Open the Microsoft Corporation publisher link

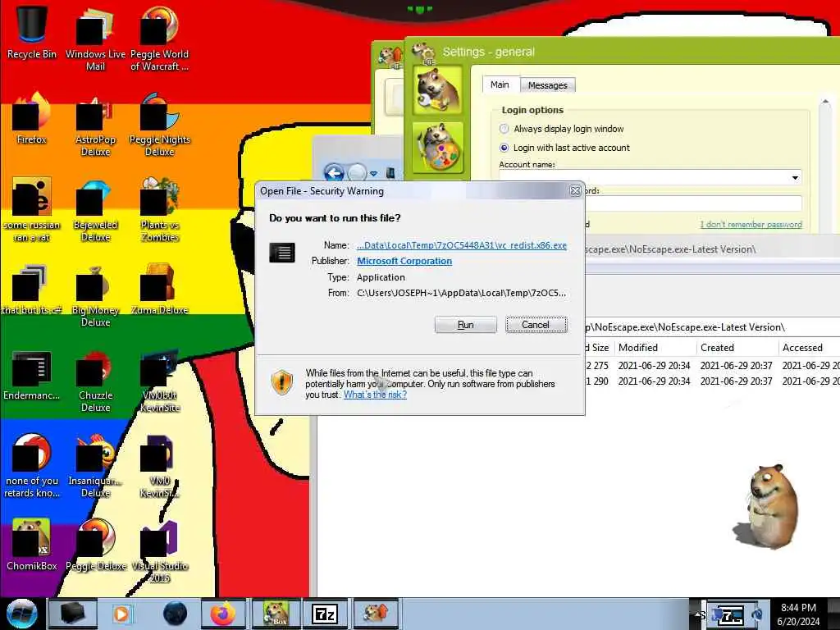[x=404, y=261]
